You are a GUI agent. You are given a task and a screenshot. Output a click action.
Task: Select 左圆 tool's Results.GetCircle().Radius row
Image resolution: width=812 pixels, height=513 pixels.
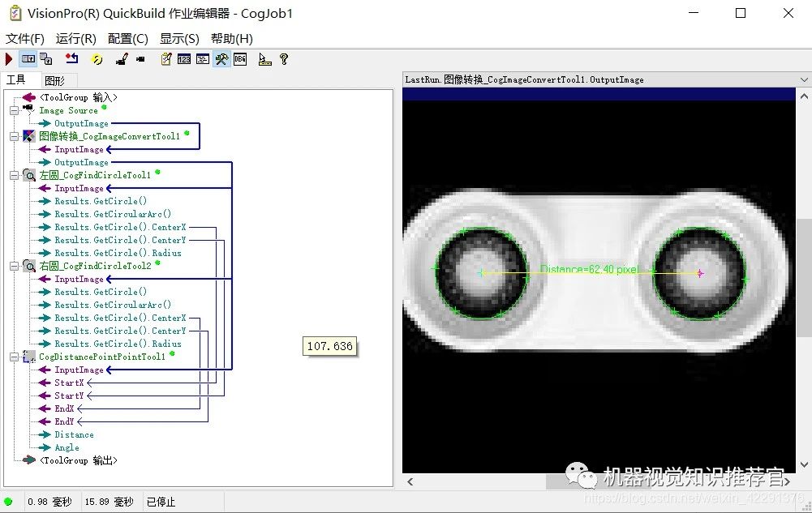[x=118, y=253]
